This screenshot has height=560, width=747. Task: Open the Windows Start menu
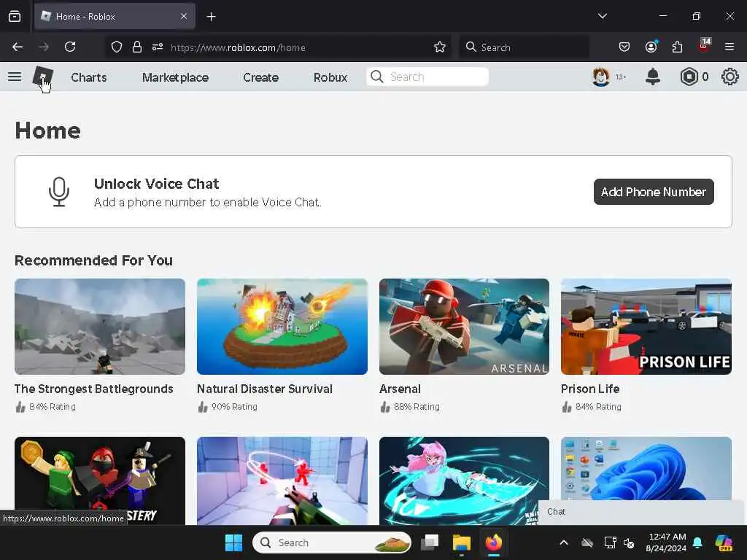(x=233, y=542)
